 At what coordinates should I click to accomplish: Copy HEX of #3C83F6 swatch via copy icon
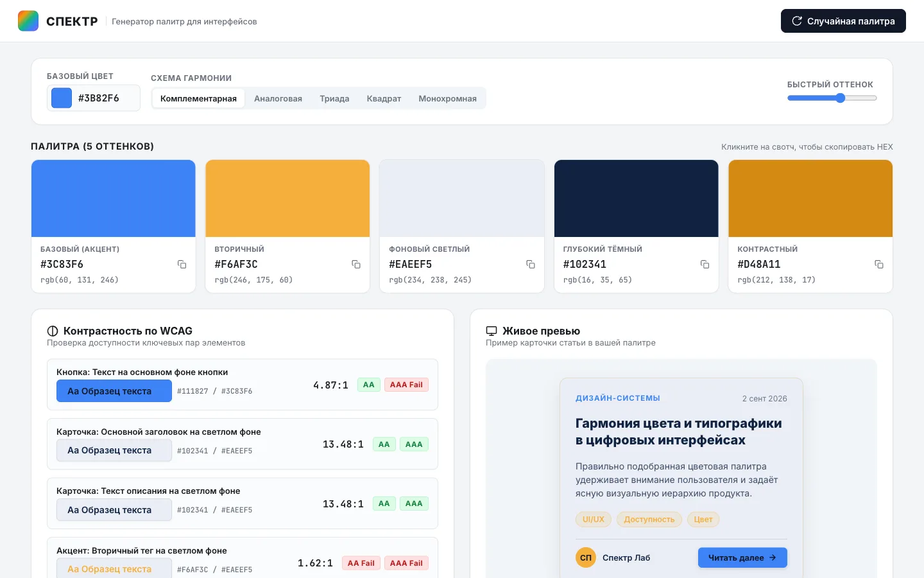tap(182, 265)
